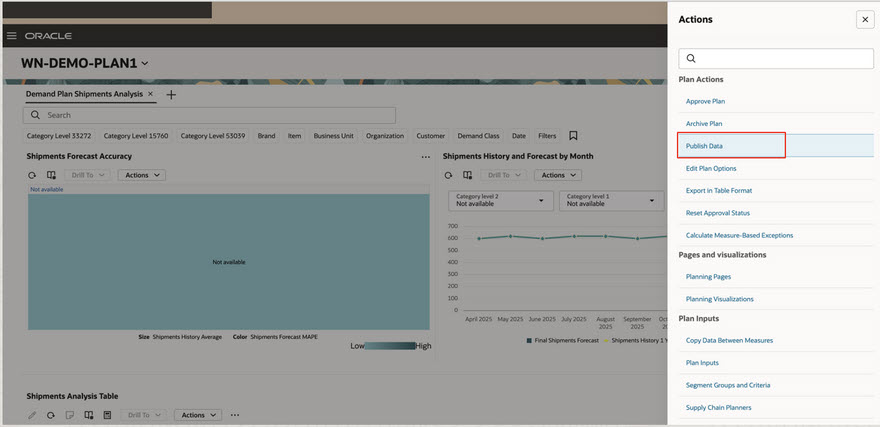Click Reset Approval Status
This screenshot has height=427, width=880.
[718, 213]
